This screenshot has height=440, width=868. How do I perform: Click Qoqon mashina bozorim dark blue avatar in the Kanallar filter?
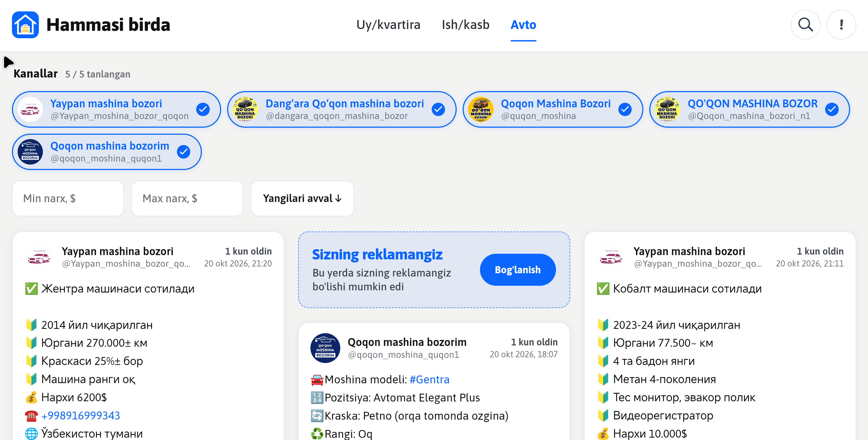click(x=30, y=152)
